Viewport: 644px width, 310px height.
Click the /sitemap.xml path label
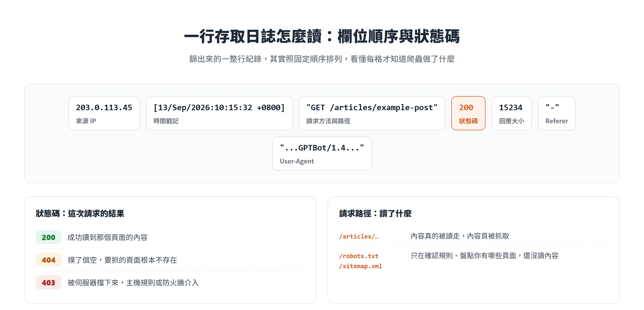point(360,266)
